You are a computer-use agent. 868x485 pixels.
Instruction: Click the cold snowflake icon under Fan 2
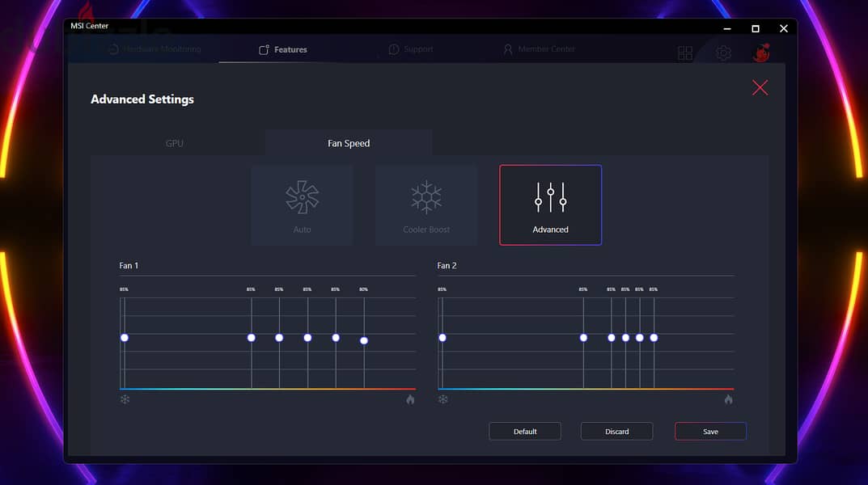(x=442, y=399)
